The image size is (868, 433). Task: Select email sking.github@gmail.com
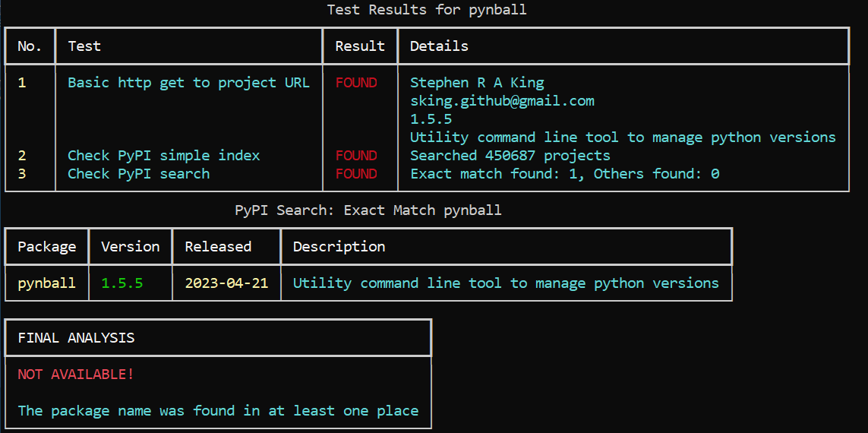click(502, 101)
